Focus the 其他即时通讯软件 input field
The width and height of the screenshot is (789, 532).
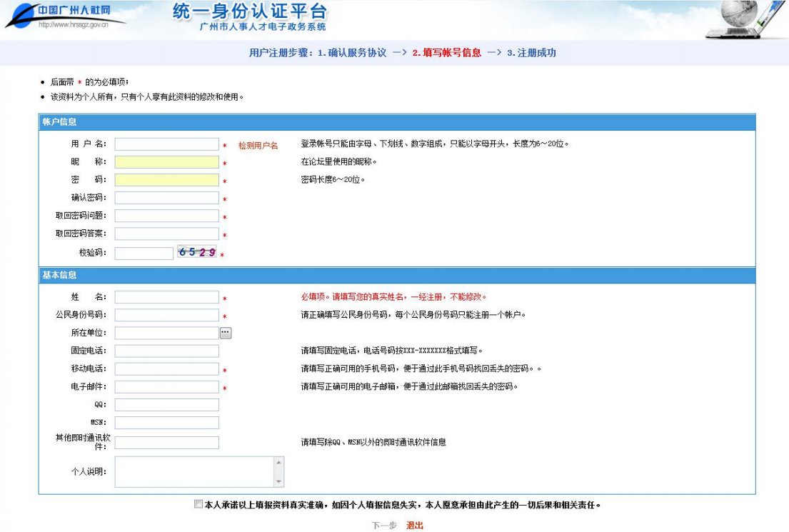coord(166,443)
